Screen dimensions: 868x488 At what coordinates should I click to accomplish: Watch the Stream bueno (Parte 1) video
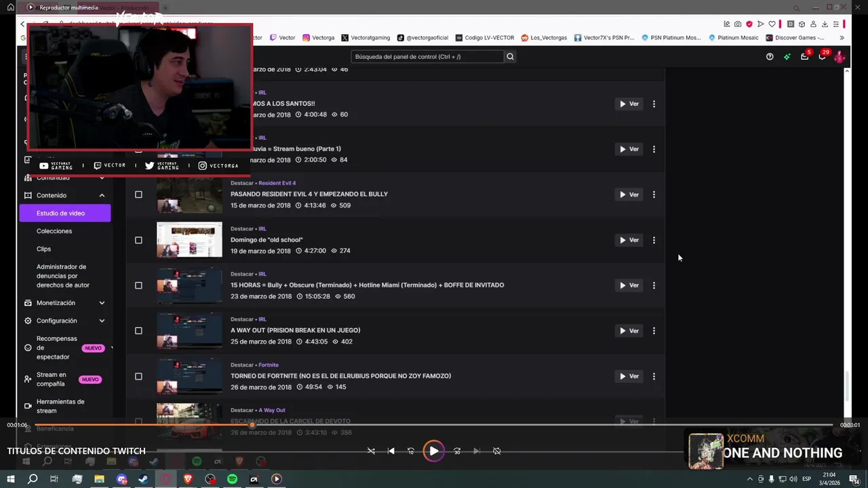629,149
